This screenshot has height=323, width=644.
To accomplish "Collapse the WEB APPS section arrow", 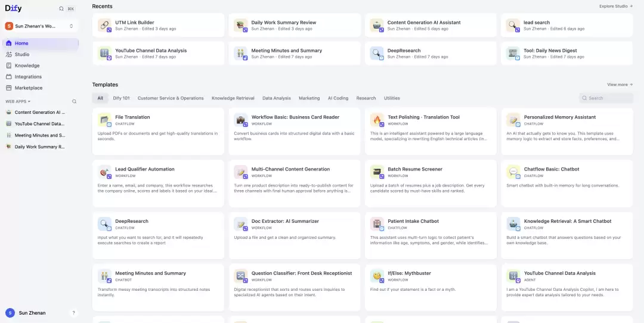I will point(29,101).
